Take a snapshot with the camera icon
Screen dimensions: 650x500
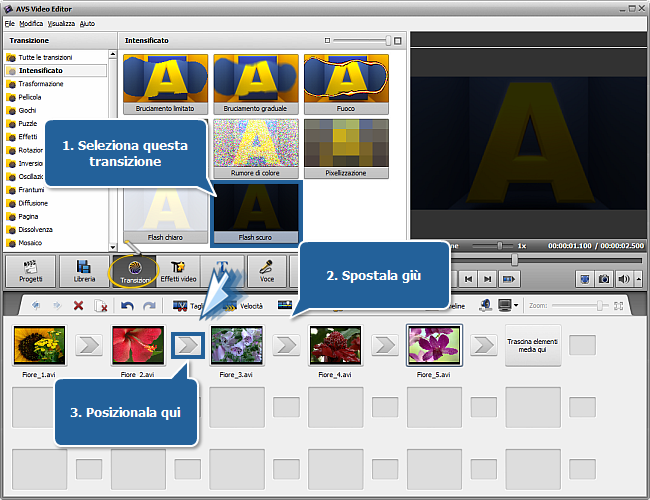point(605,278)
